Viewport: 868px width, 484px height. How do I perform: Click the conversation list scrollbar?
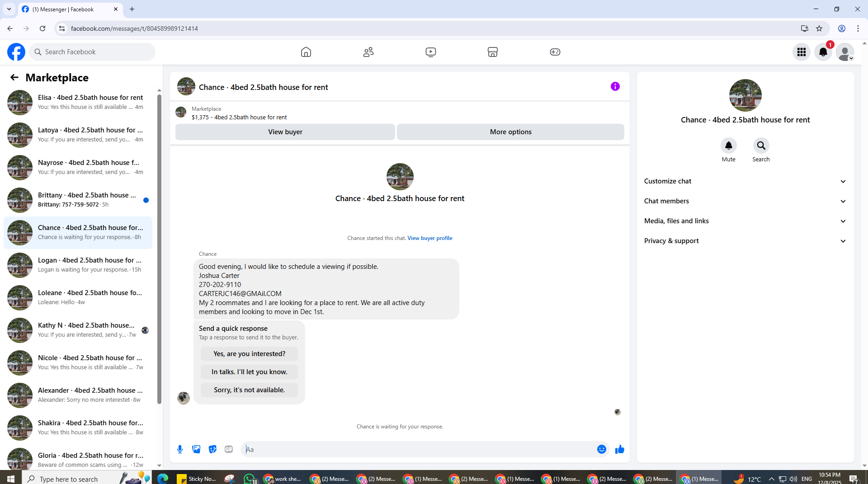point(159,249)
